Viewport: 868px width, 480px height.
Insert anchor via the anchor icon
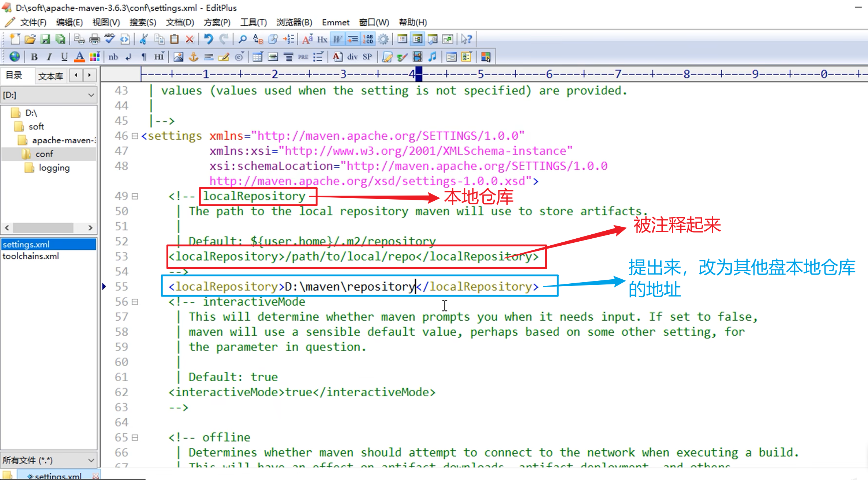(x=193, y=57)
